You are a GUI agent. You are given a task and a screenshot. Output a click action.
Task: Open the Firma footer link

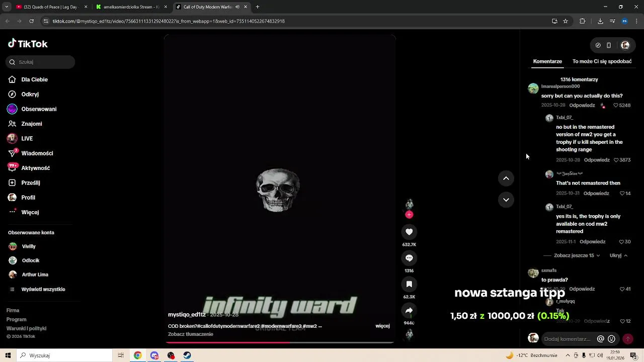pyautogui.click(x=13, y=310)
